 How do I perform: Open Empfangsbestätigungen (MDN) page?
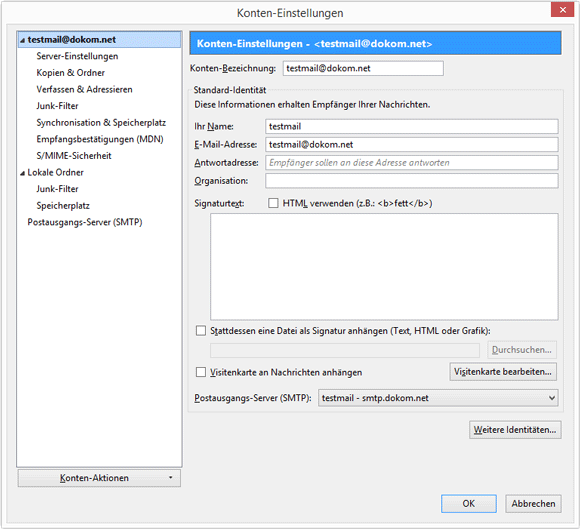[x=100, y=139]
